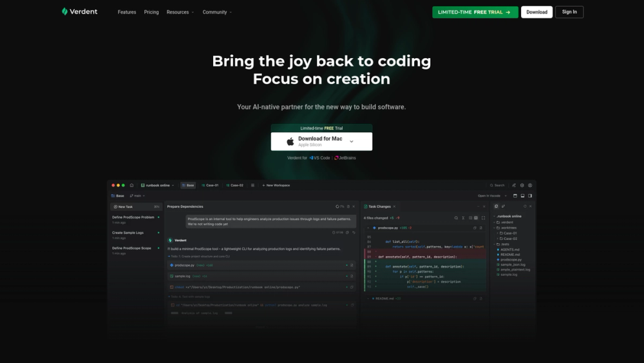Viewport: 644px width, 363px height.
Task: Expand download options chevron beside Download for Mac
Action: pyautogui.click(x=352, y=141)
